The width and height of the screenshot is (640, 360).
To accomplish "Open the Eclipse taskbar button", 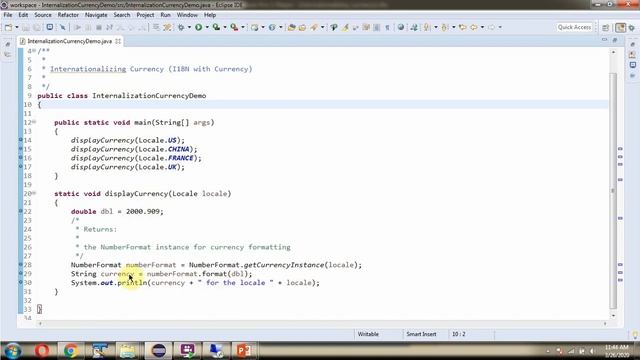I will click(x=158, y=351).
